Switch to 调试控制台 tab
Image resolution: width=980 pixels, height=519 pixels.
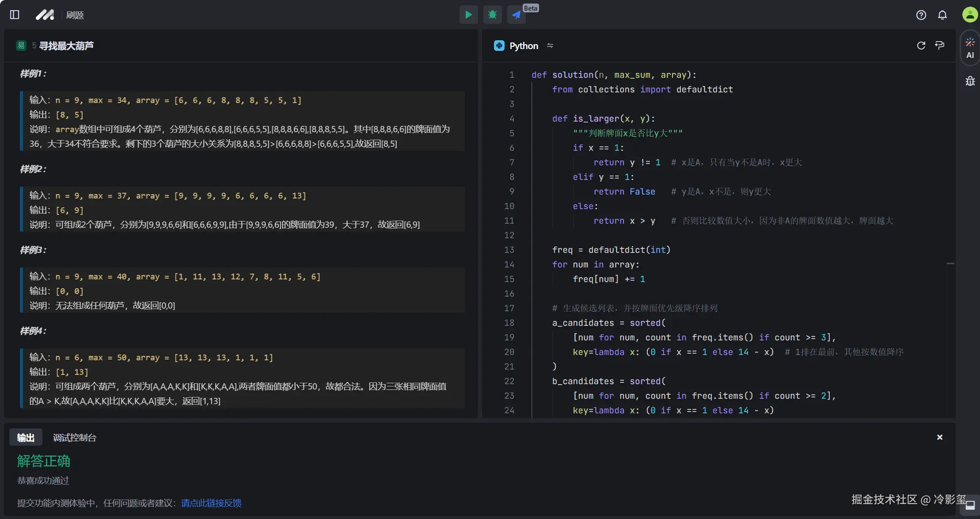pos(74,437)
